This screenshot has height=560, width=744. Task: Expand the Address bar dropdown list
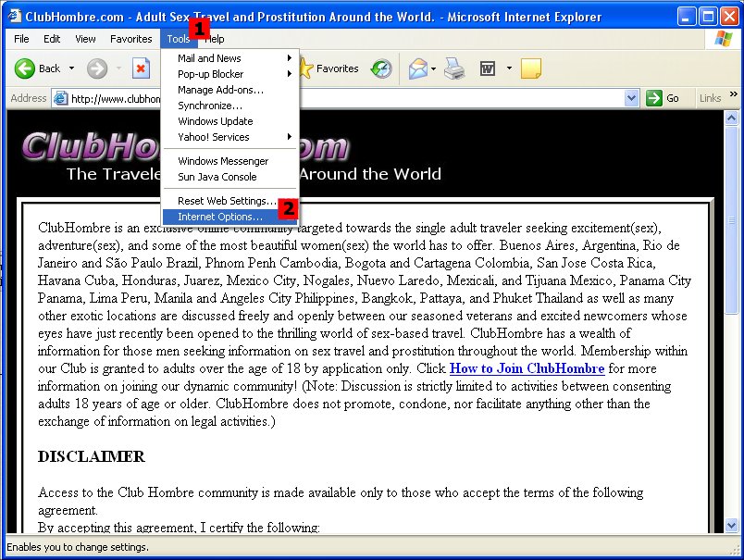[631, 98]
